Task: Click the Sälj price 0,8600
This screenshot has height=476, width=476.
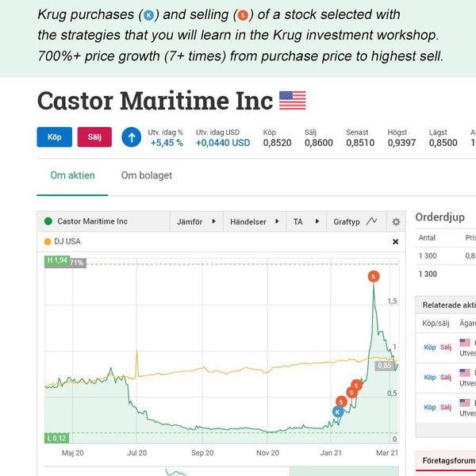Action: click(x=319, y=143)
